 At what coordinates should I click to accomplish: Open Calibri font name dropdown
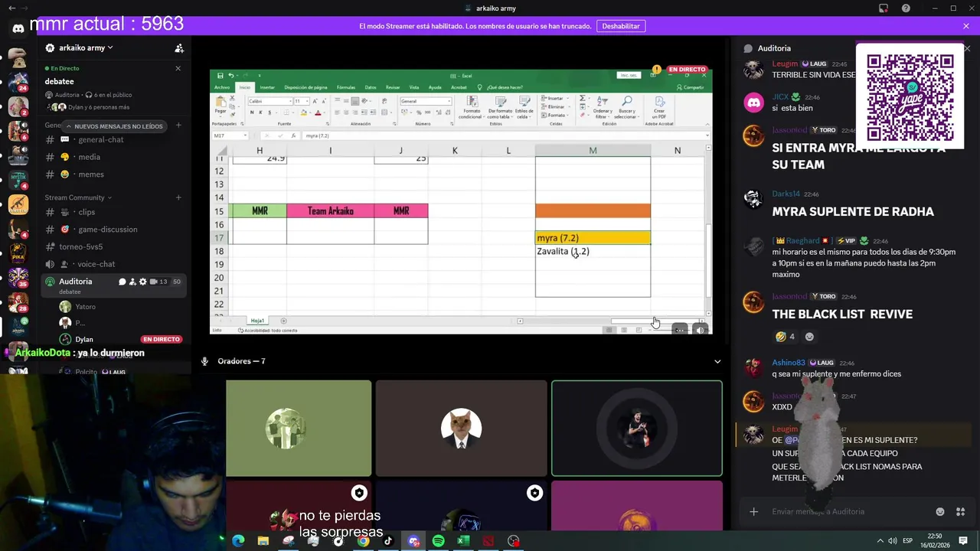[291, 101]
